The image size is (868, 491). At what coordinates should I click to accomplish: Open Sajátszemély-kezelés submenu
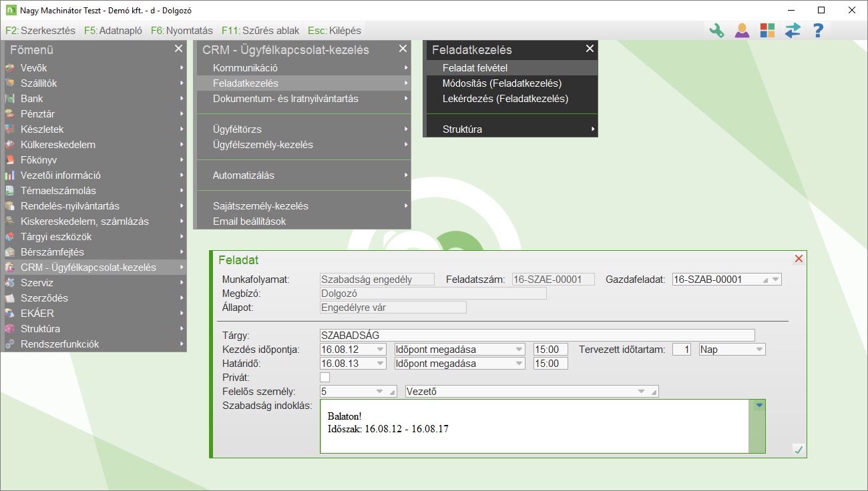click(304, 206)
